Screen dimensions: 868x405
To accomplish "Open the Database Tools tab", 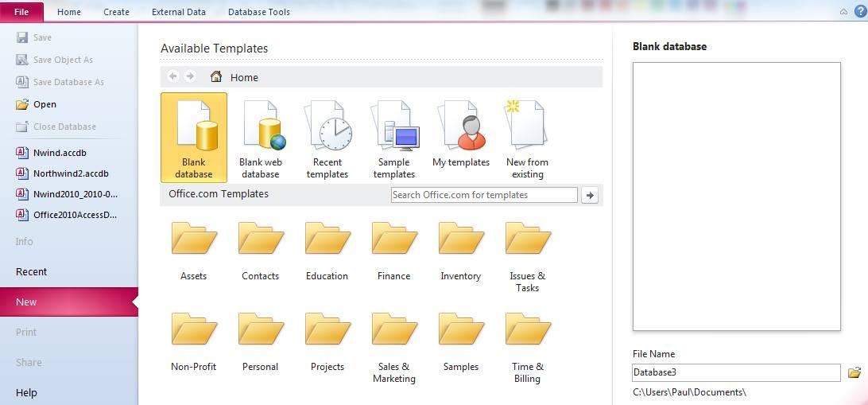I will pyautogui.click(x=258, y=12).
